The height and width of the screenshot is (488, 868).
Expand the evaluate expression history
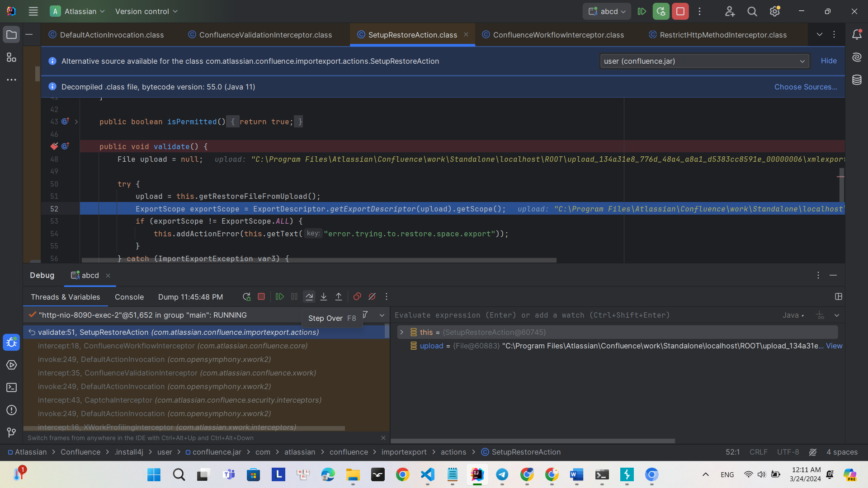click(837, 315)
